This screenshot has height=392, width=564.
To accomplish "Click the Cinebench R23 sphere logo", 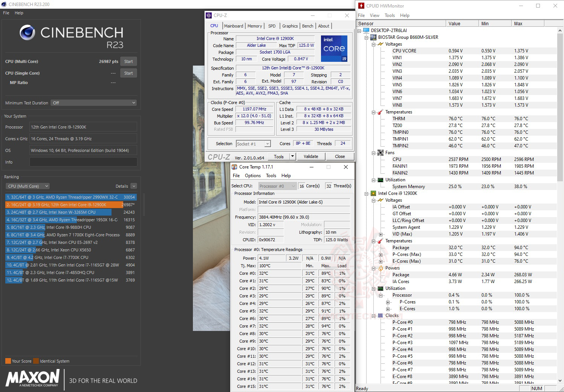I will pyautogui.click(x=27, y=33).
